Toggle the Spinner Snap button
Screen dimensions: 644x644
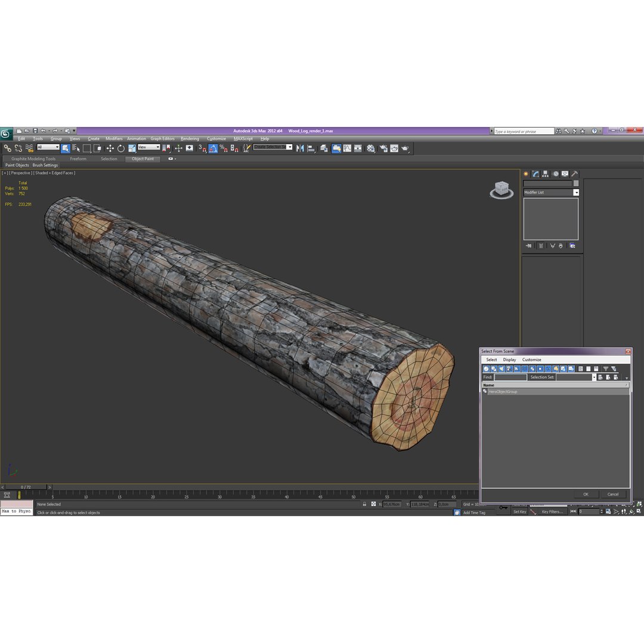coord(234,148)
